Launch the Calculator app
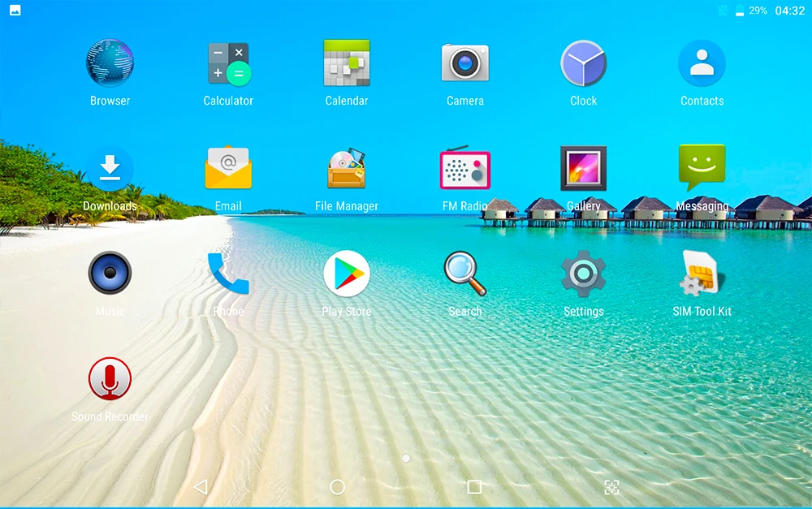 [x=228, y=63]
